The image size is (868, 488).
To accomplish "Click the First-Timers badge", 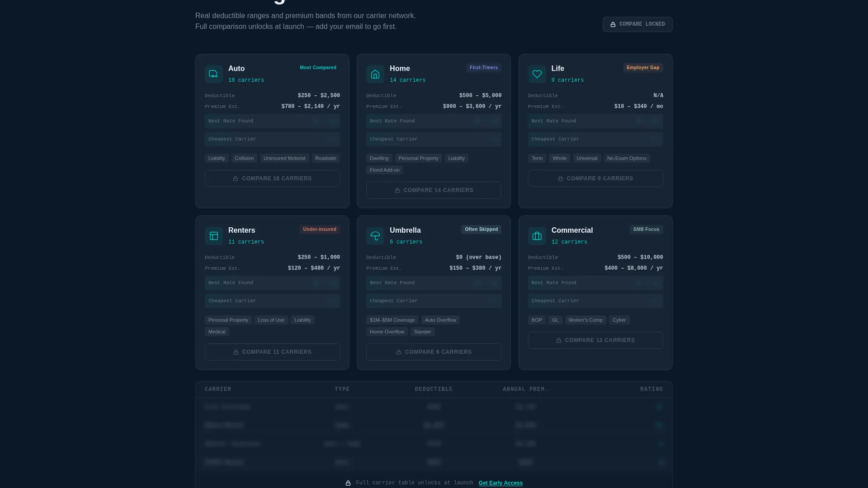I will point(484,68).
